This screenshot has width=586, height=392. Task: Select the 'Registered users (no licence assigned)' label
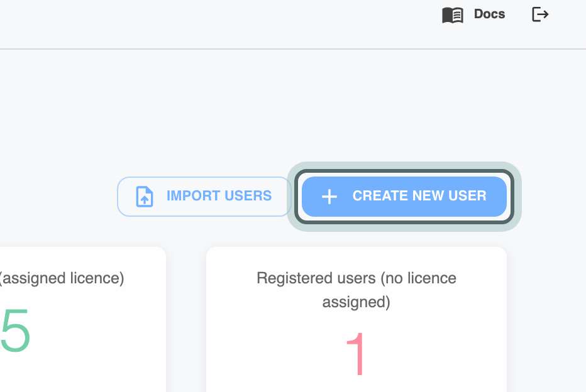[x=356, y=290]
